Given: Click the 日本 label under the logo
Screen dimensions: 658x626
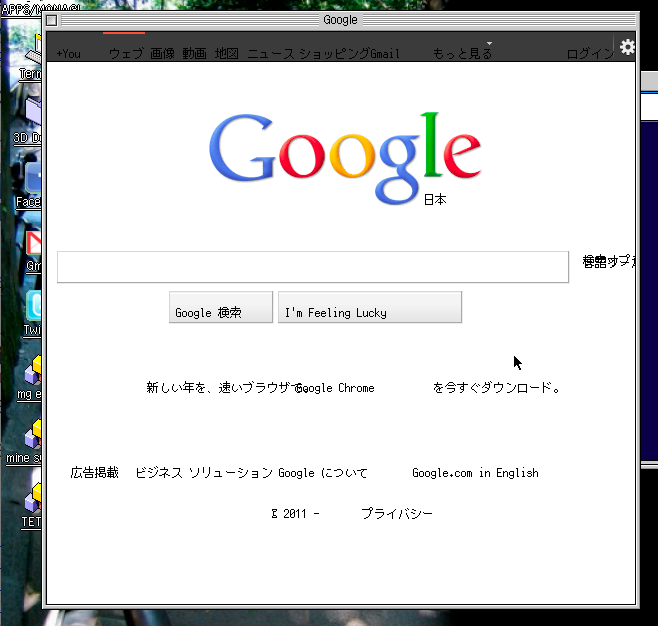Looking at the screenshot, I should [x=435, y=199].
